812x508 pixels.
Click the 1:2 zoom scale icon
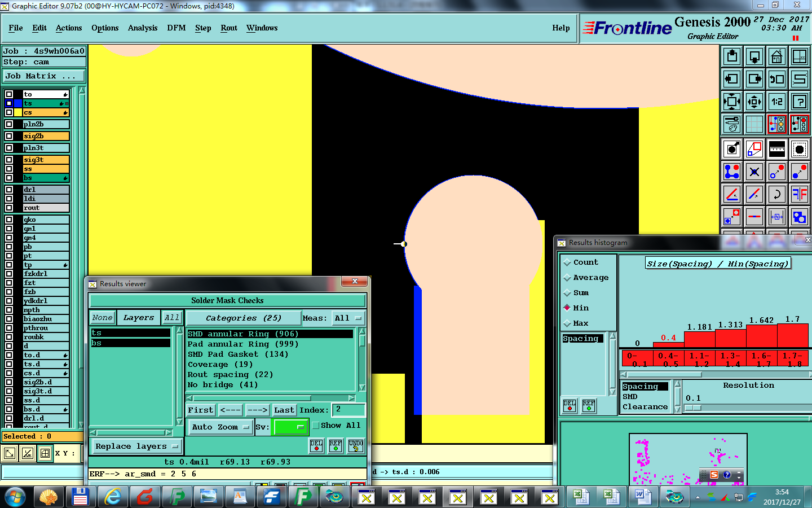pos(776,102)
